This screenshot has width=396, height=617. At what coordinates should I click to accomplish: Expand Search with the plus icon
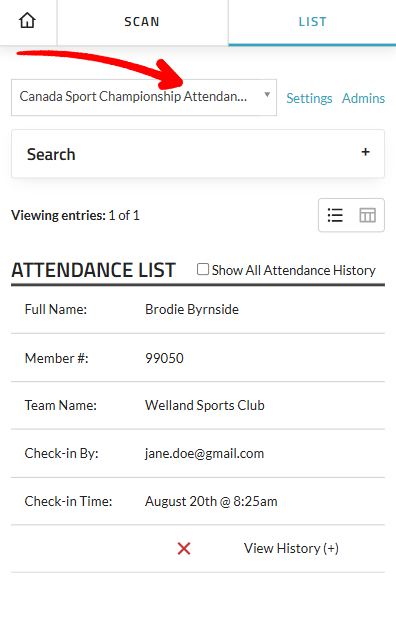click(x=365, y=152)
